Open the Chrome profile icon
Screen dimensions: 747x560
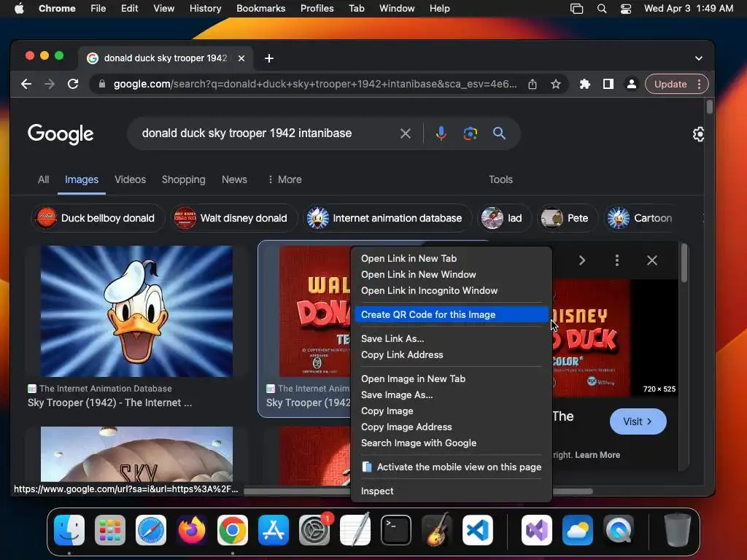click(631, 85)
